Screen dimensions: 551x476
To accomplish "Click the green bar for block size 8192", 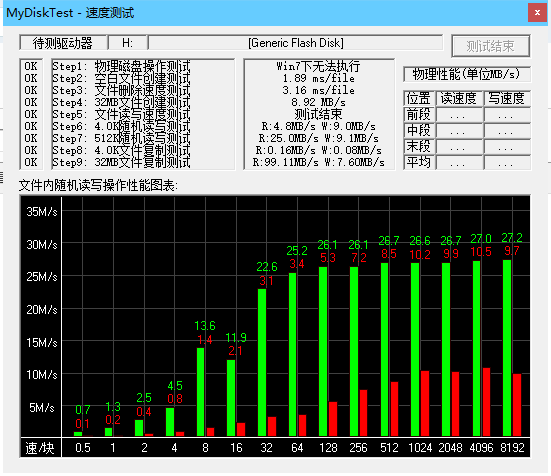I will pos(507,348).
